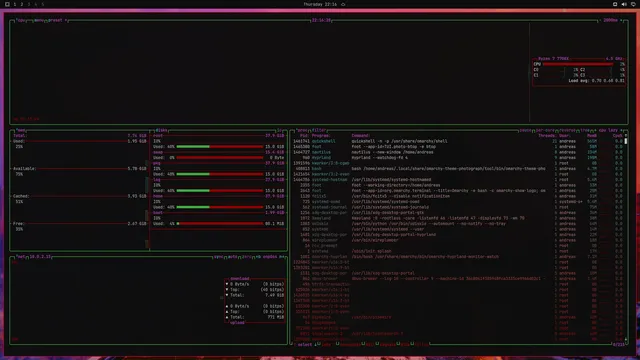The width and height of the screenshot is (640, 360).
Task: Switch to workspace 3 in top bar
Action: [29, 4]
